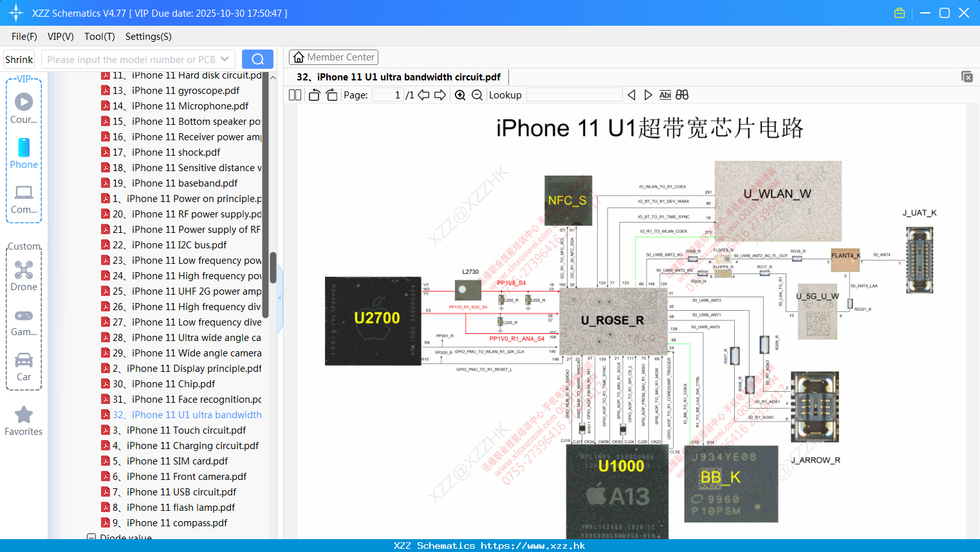Screen dimensions: 980x552
Task: Click the briefcase icon in title bar
Action: tap(900, 13)
